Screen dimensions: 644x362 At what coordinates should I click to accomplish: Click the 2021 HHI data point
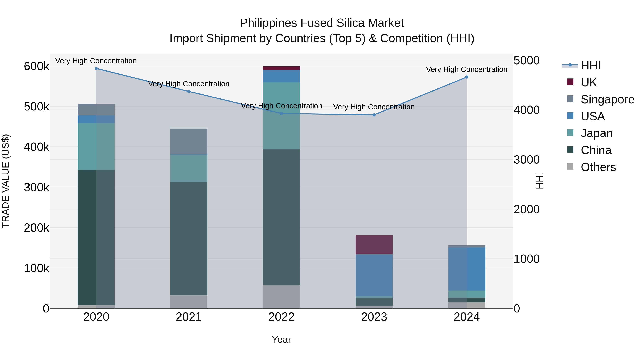(x=189, y=91)
